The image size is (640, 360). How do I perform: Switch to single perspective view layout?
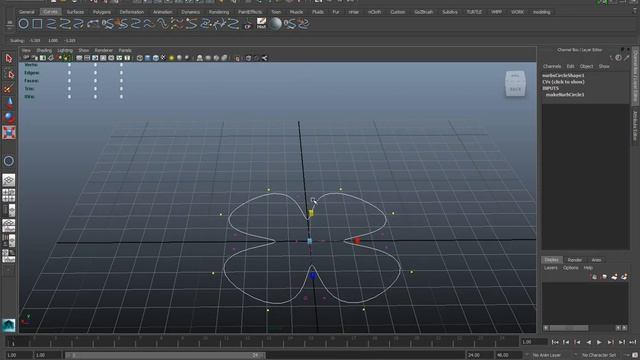click(9, 180)
